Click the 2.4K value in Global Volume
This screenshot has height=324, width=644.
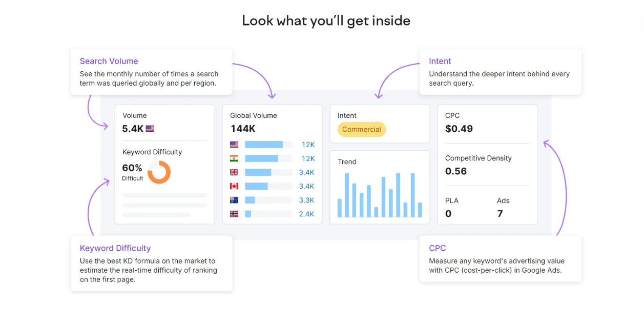[306, 214]
